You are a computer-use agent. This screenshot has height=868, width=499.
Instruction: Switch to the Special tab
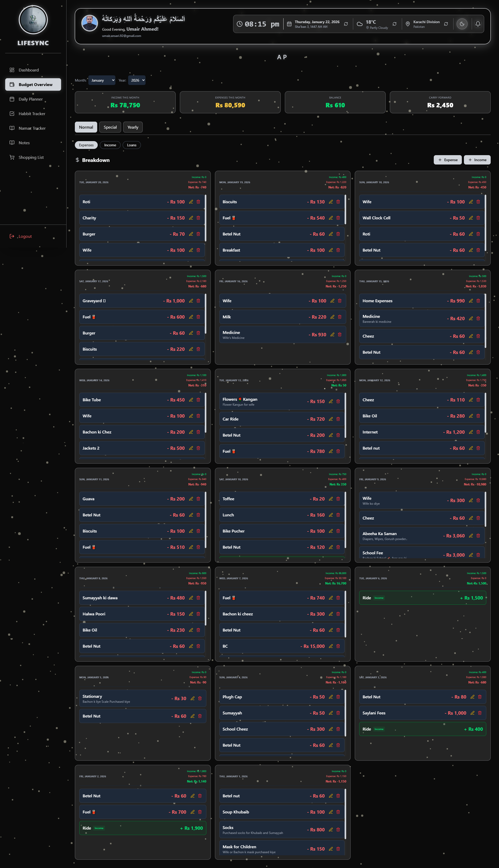tap(110, 127)
